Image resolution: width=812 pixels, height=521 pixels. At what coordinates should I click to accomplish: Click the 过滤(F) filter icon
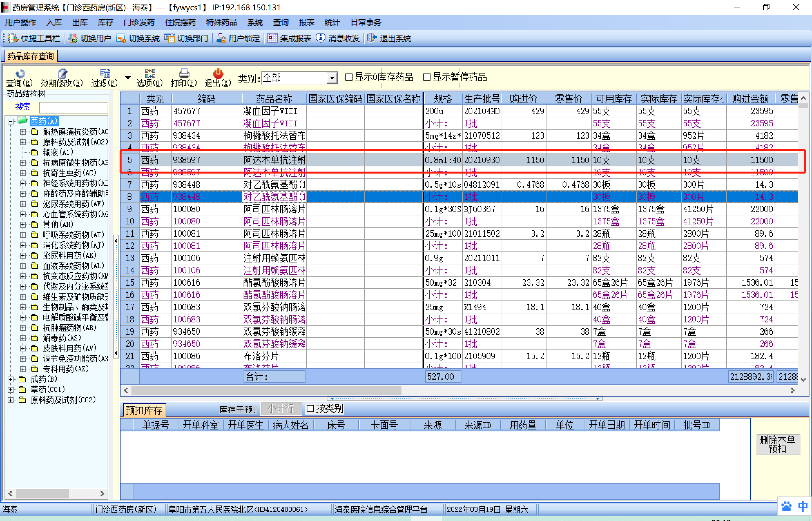pyautogui.click(x=105, y=74)
